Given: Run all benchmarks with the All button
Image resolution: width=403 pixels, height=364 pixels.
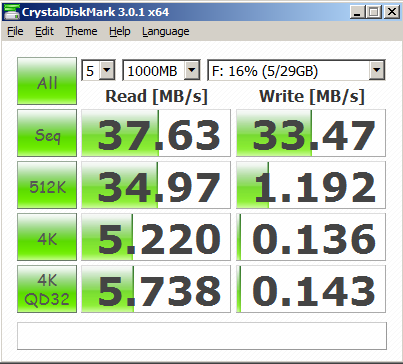Looking at the screenshot, I should (x=47, y=81).
